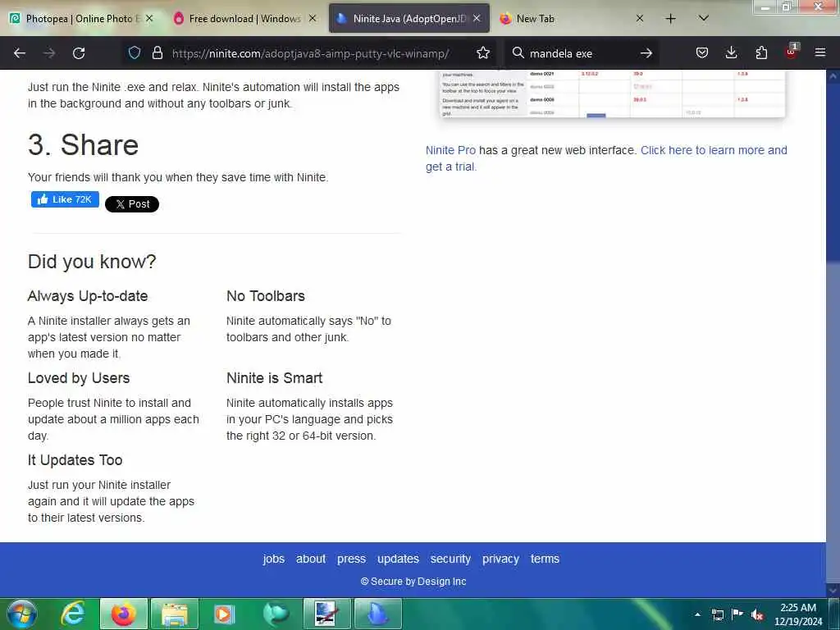Open the terms footer link
Image resolution: width=840 pixels, height=630 pixels.
545,559
